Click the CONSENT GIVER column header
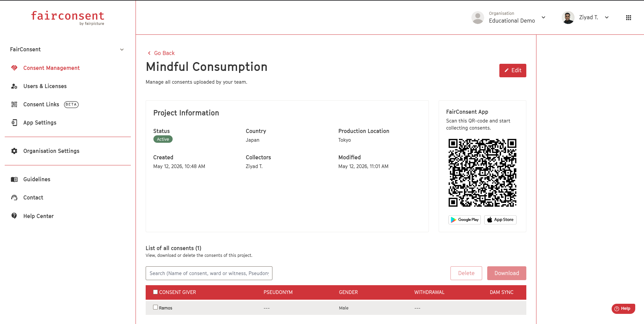Viewport: 644px width, 324px height. [x=177, y=292]
